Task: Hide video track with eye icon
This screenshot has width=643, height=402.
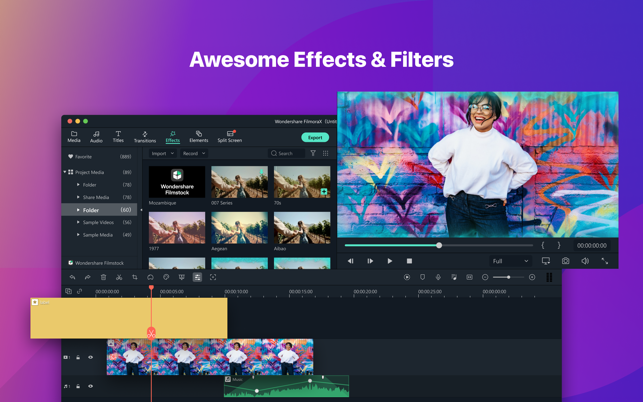Action: [x=90, y=357]
